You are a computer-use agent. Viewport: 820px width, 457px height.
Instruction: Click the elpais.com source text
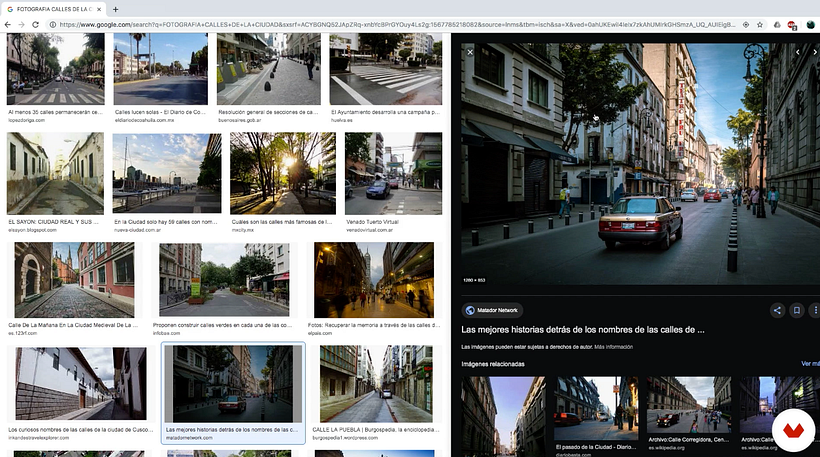(x=320, y=333)
